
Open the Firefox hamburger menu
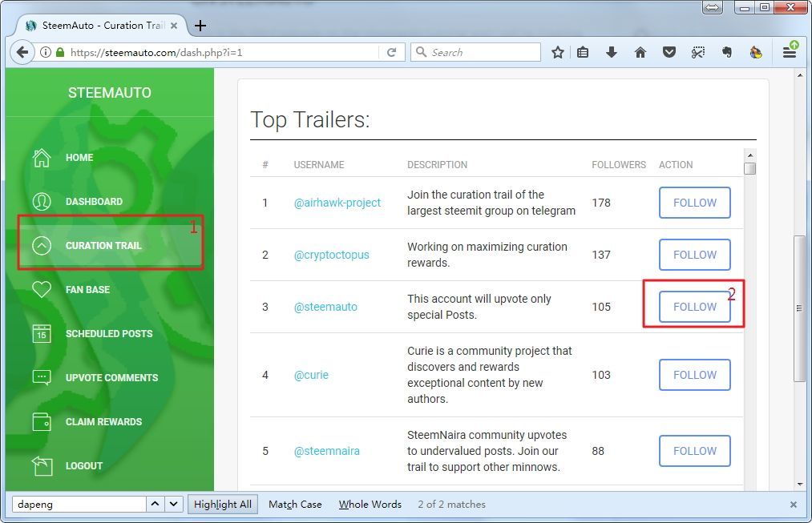[790, 52]
